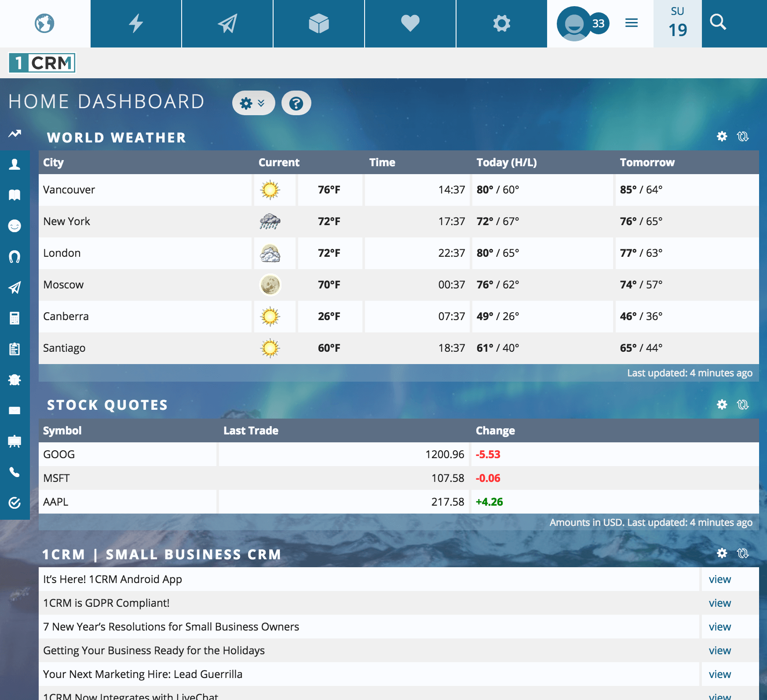
Task: Click the AAPL +4.26 change value
Action: click(489, 502)
